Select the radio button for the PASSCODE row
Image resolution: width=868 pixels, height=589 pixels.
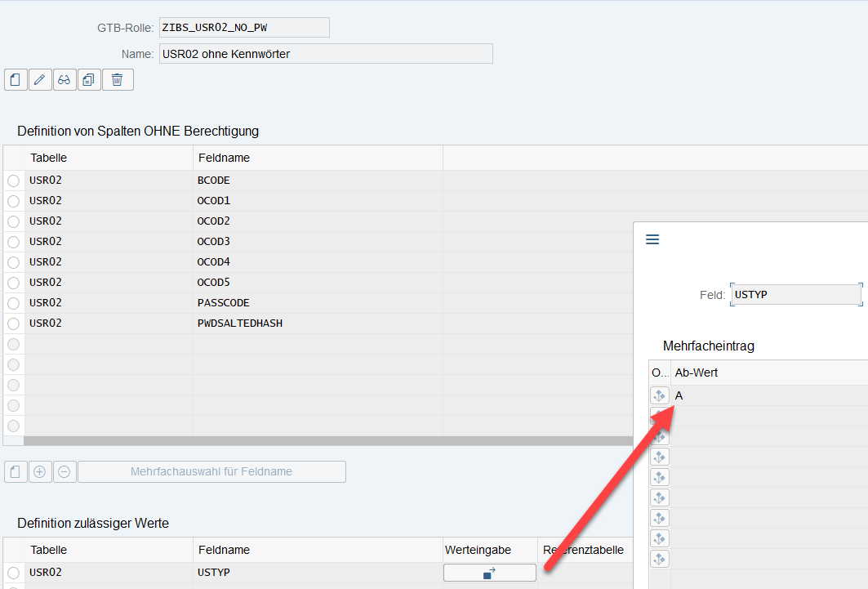[13, 303]
